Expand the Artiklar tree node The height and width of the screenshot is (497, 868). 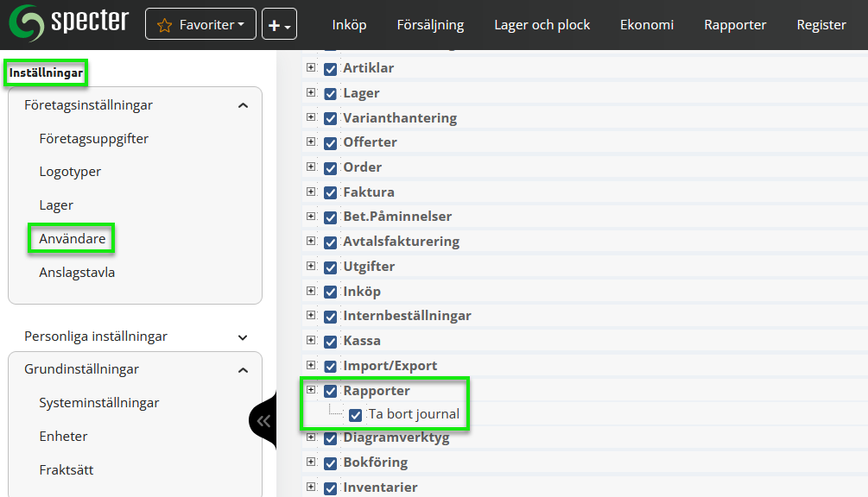pos(311,67)
